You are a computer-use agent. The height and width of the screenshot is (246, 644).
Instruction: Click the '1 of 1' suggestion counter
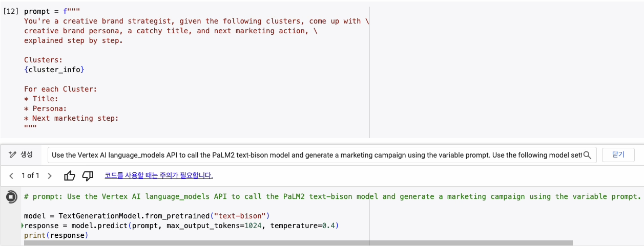[30, 176]
